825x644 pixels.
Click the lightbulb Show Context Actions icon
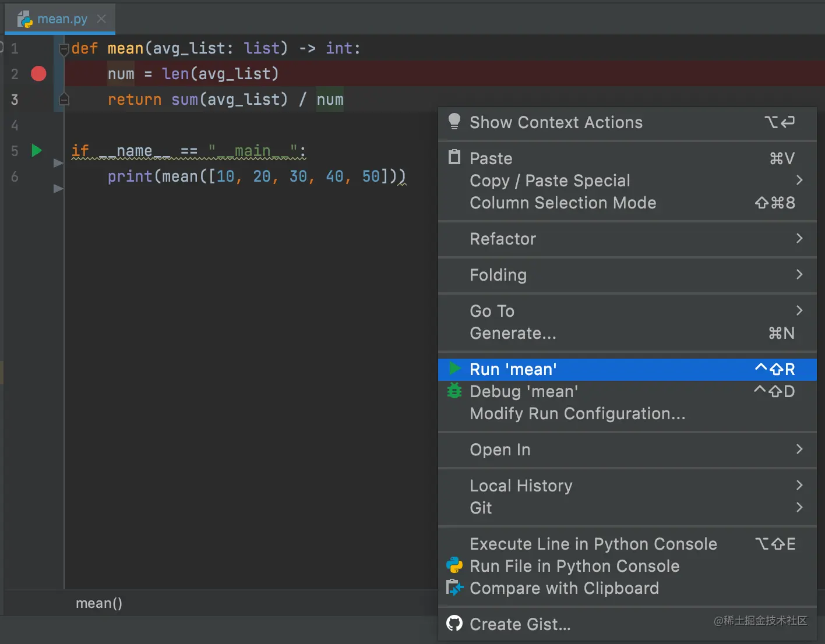[454, 122]
